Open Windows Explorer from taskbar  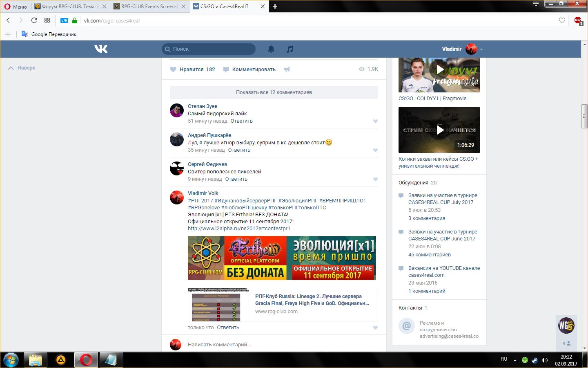(x=36, y=360)
